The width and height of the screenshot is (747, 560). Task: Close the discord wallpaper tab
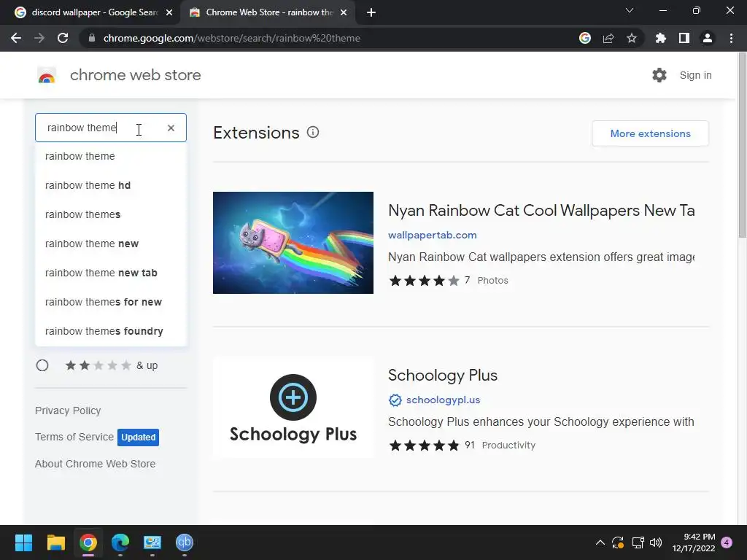point(169,12)
